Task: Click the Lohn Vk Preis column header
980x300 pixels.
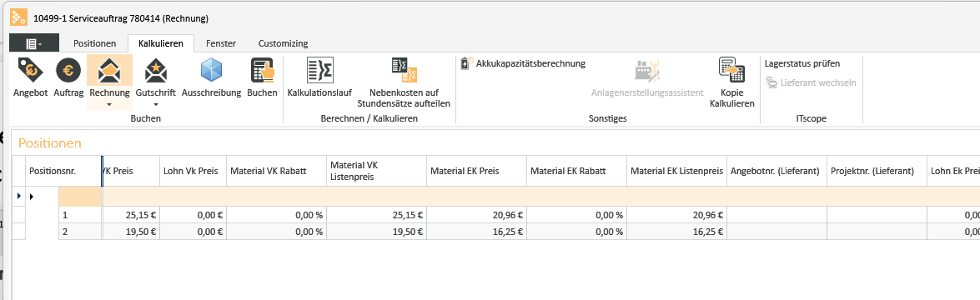Action: click(x=193, y=171)
